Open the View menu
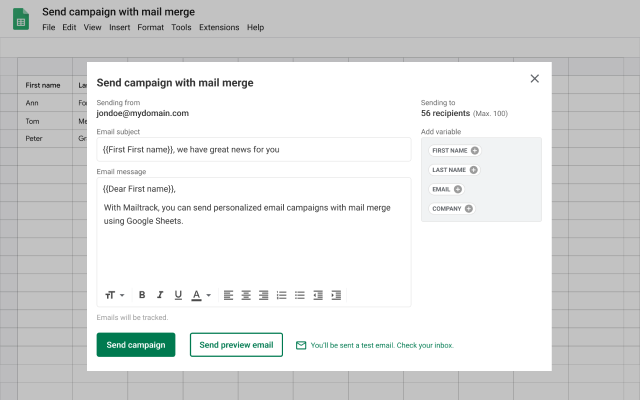This screenshot has width=640, height=400. tap(92, 27)
